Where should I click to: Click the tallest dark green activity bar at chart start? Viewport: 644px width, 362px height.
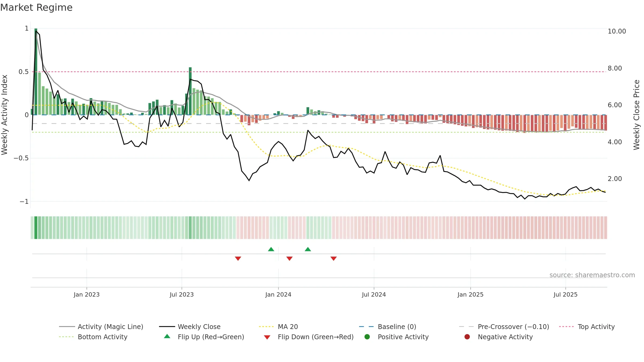tap(36, 72)
